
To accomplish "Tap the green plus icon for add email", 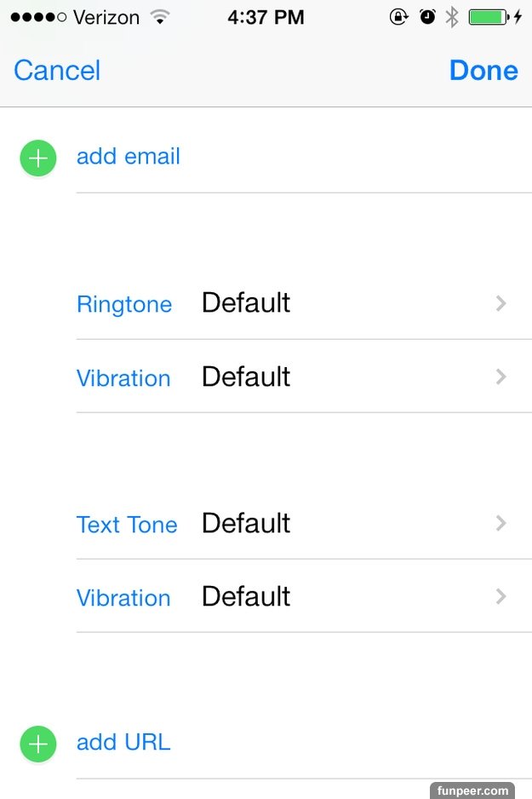I will pos(38,158).
